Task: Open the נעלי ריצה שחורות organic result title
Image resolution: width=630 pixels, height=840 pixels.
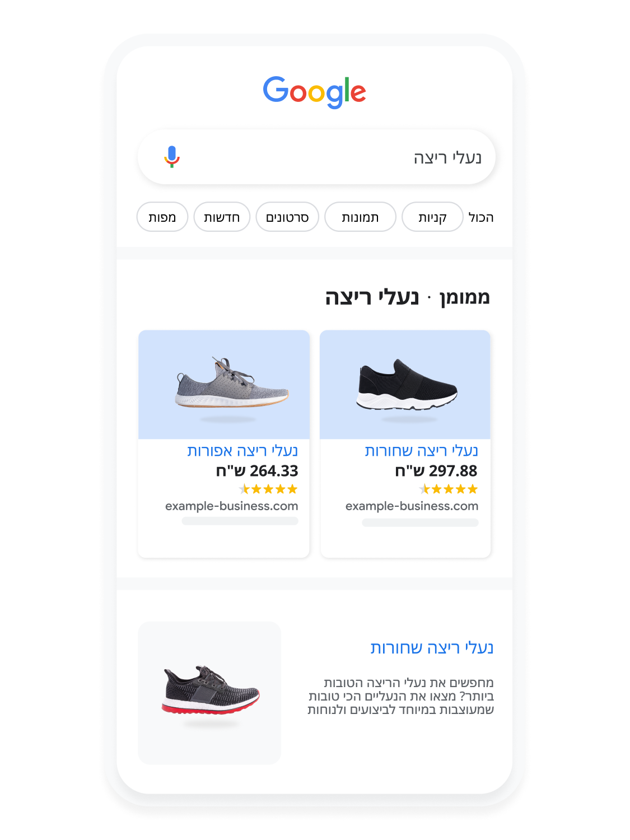Action: click(x=432, y=648)
